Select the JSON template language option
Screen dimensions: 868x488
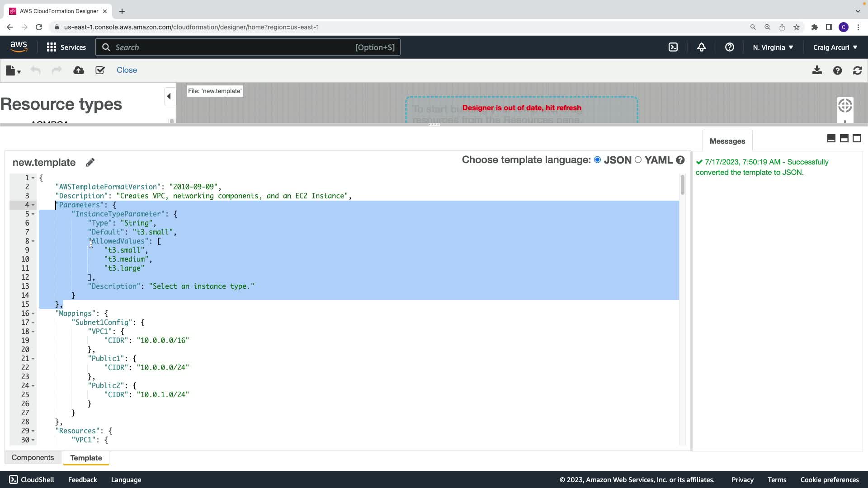point(597,160)
